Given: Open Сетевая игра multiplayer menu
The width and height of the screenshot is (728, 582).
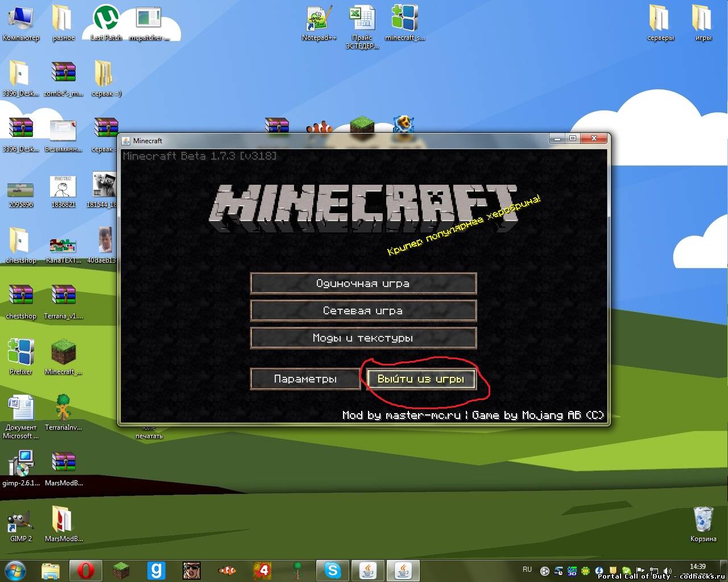Looking at the screenshot, I should point(363,311).
